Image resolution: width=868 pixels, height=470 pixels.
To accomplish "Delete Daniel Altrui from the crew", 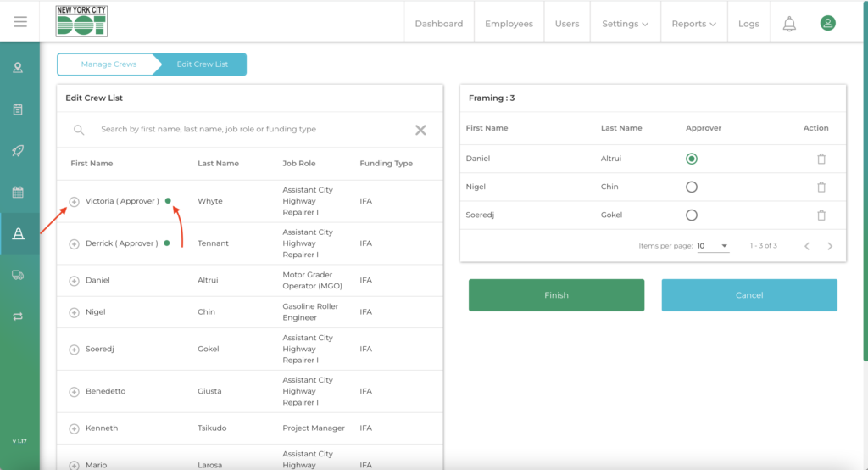I will click(x=821, y=159).
